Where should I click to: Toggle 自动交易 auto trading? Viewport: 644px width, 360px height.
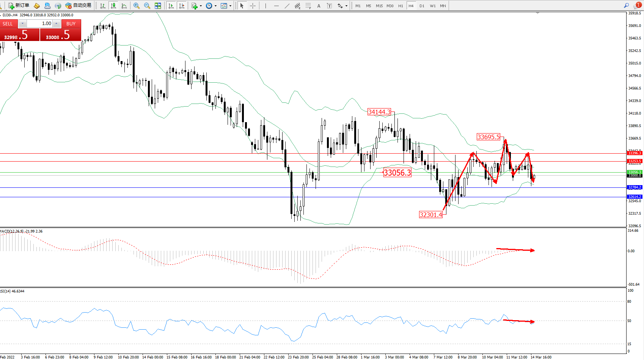(79, 6)
